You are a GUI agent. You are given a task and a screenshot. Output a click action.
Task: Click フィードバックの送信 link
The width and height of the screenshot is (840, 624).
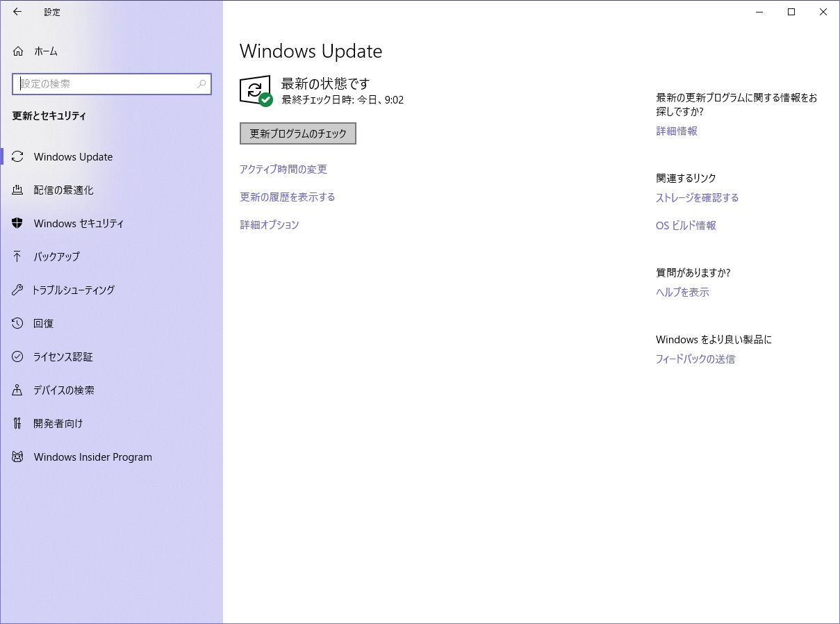pos(695,359)
